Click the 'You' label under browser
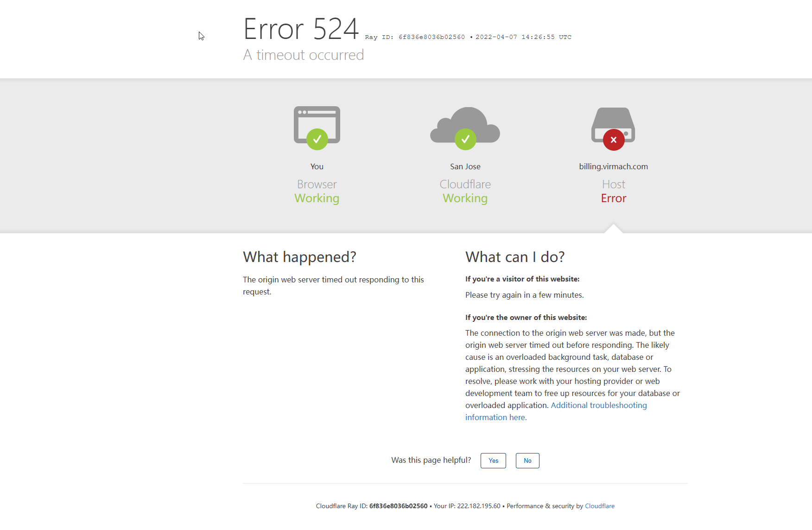Image resolution: width=812 pixels, height=530 pixels. 317,166
